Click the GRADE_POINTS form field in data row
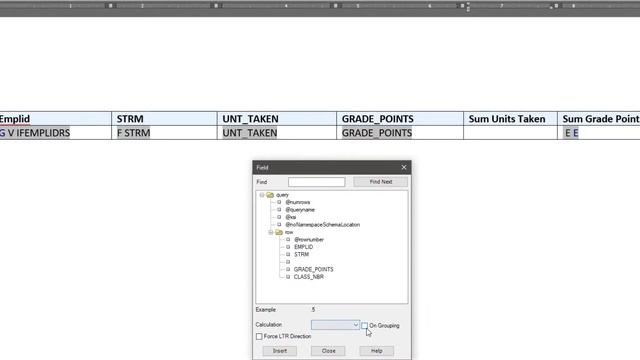The image size is (640, 360). (x=376, y=133)
